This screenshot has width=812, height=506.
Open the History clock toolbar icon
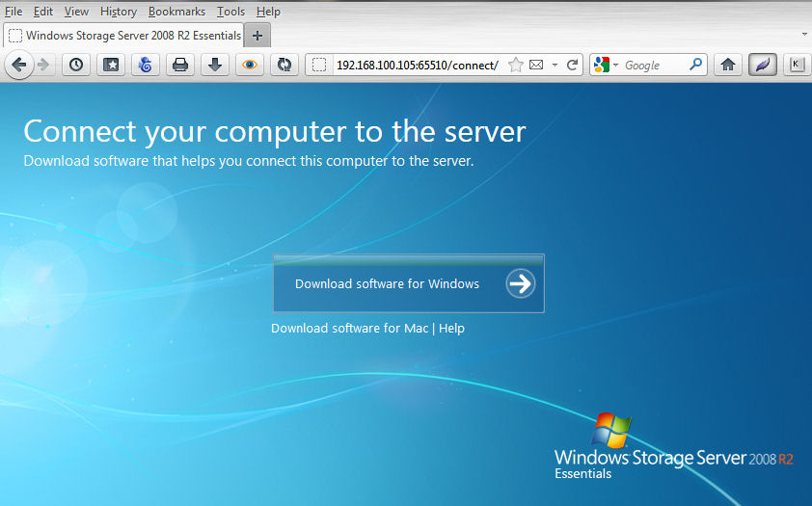76,65
